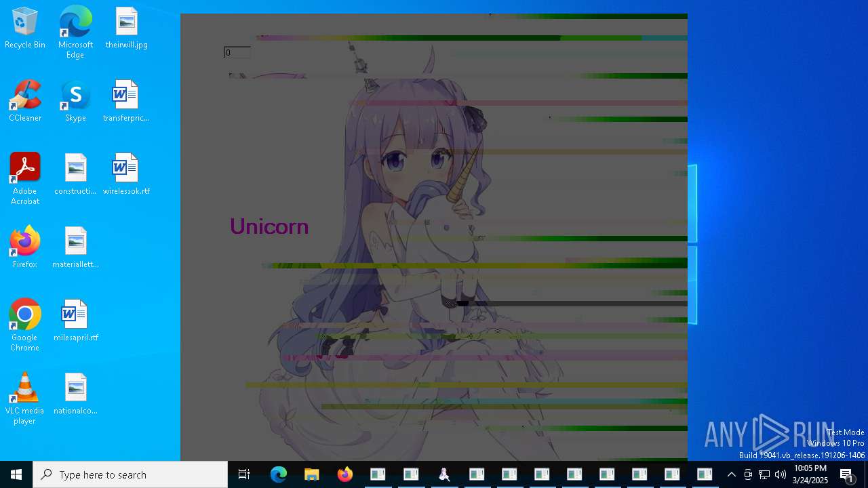868x488 pixels.
Task: Select the nationalco... image file icon
Action: (75, 394)
